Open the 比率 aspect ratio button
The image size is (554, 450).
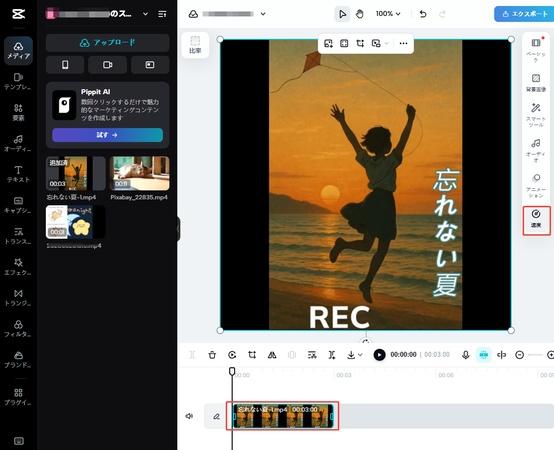pos(195,45)
